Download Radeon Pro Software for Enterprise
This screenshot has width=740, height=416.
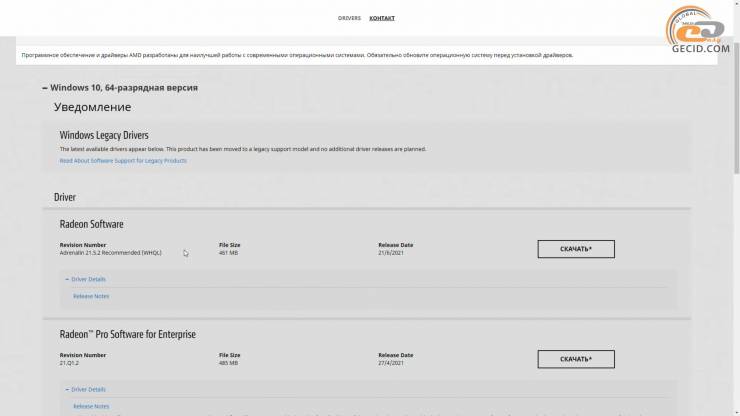click(575, 359)
